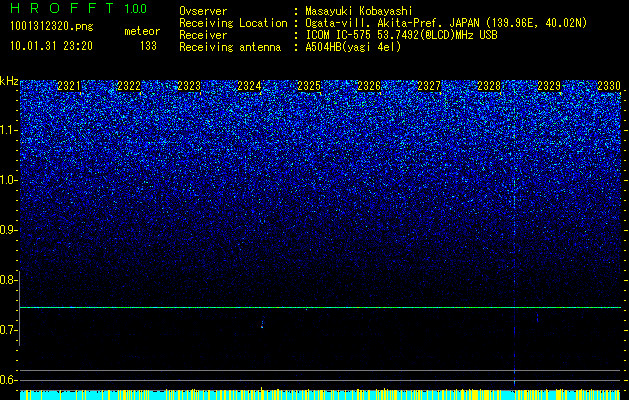This screenshot has height=400, width=629.
Task: Click the 0.7 frequency axis label
Action: [x=9, y=330]
